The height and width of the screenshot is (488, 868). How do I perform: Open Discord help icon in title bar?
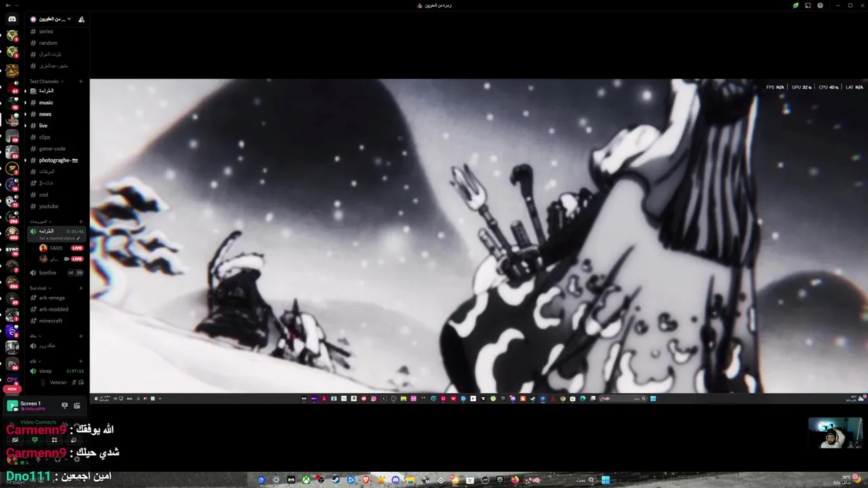coord(820,5)
